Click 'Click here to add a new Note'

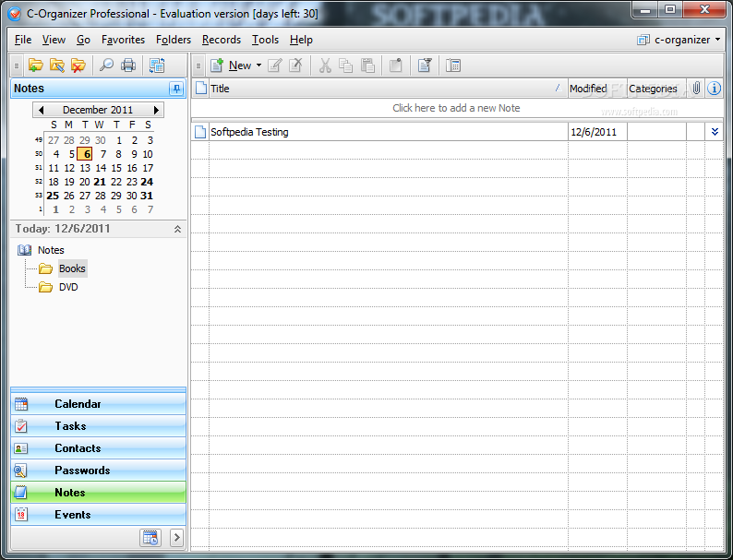[456, 108]
